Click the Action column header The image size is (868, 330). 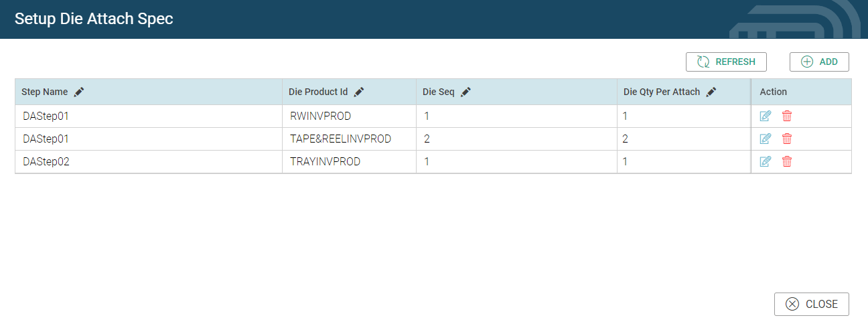[774, 92]
